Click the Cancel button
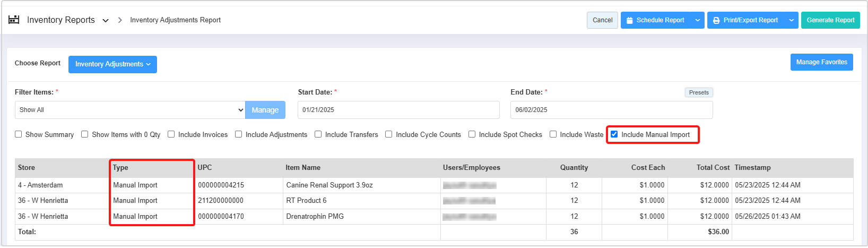868x248 pixels. [602, 20]
